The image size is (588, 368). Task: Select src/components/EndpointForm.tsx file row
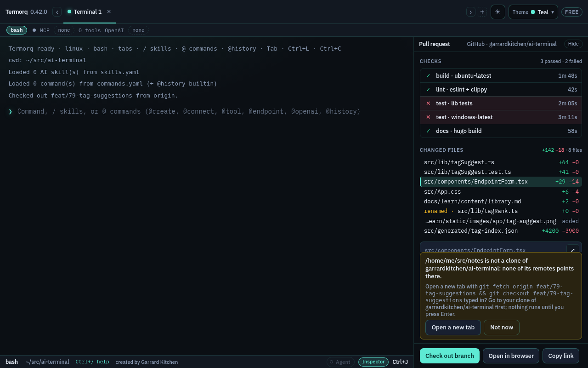coord(501,182)
